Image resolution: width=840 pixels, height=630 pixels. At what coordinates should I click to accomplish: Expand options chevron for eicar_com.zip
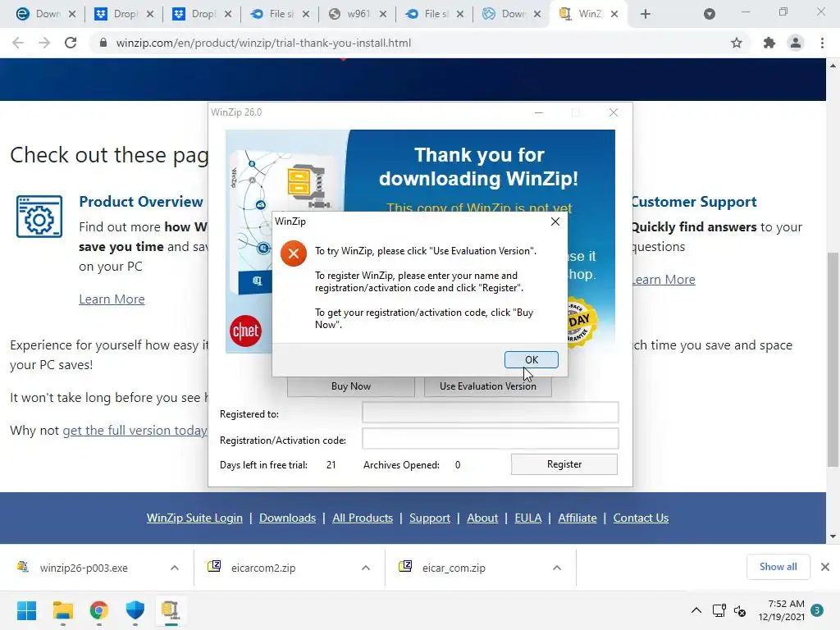coord(557,568)
